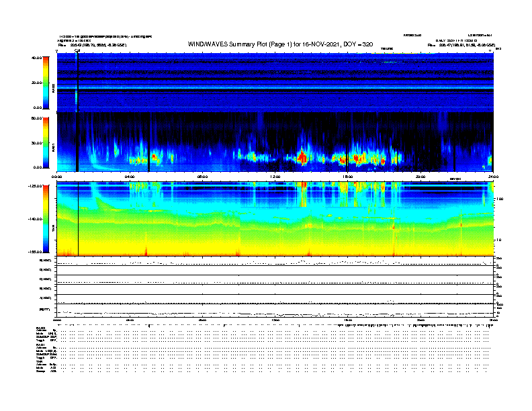
Task: Select the -155.00 label on TNR color scale
Action: 36,252
